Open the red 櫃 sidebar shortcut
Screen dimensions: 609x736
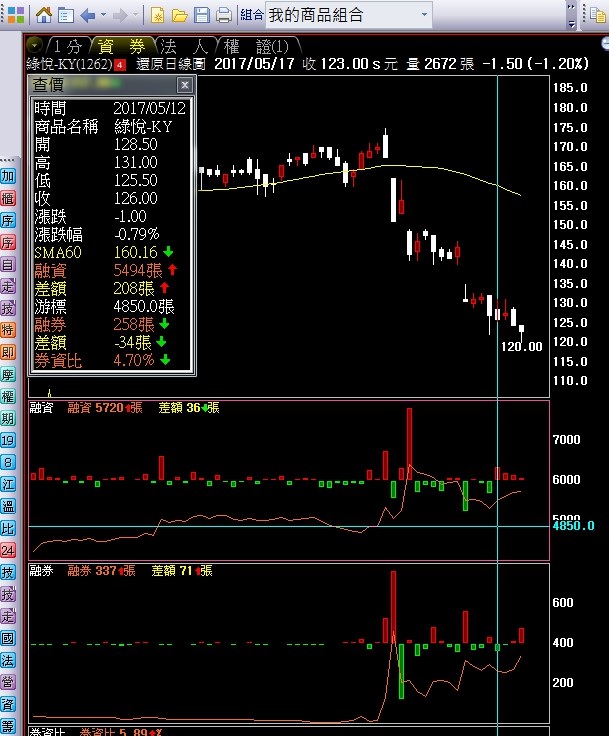[x=8, y=199]
